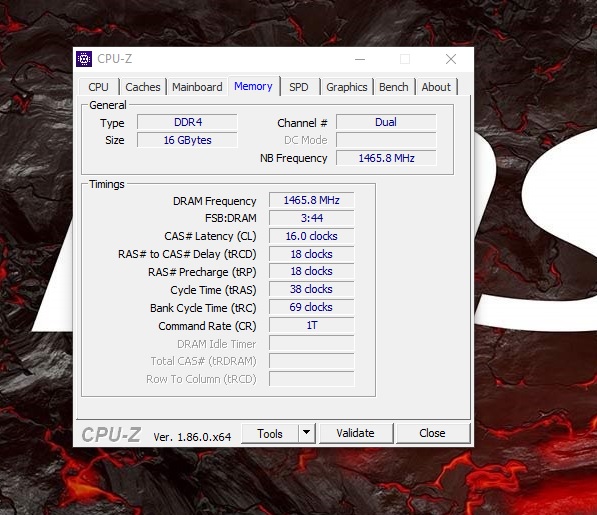Switch to the Caches tab
This screenshot has width=597, height=515.
pos(143,87)
